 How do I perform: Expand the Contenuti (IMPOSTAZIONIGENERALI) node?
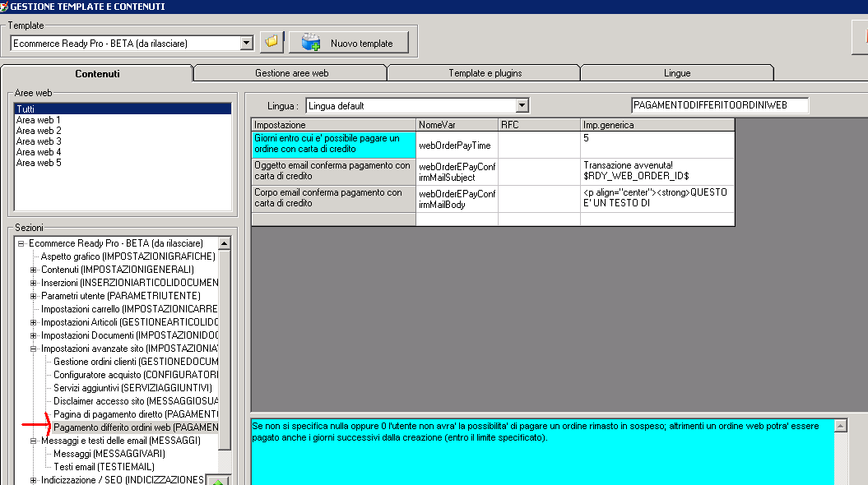33,270
